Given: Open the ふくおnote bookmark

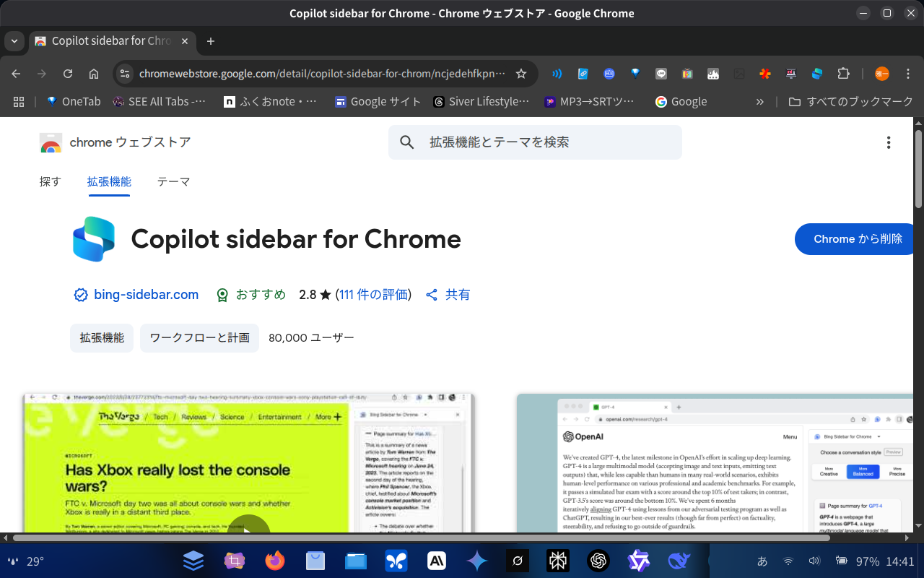Looking at the screenshot, I should click(271, 102).
